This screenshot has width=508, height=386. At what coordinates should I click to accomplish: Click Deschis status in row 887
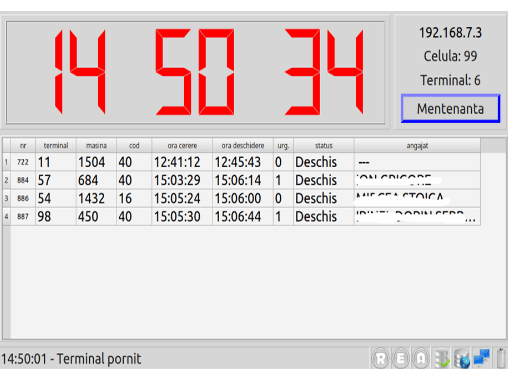324,217
